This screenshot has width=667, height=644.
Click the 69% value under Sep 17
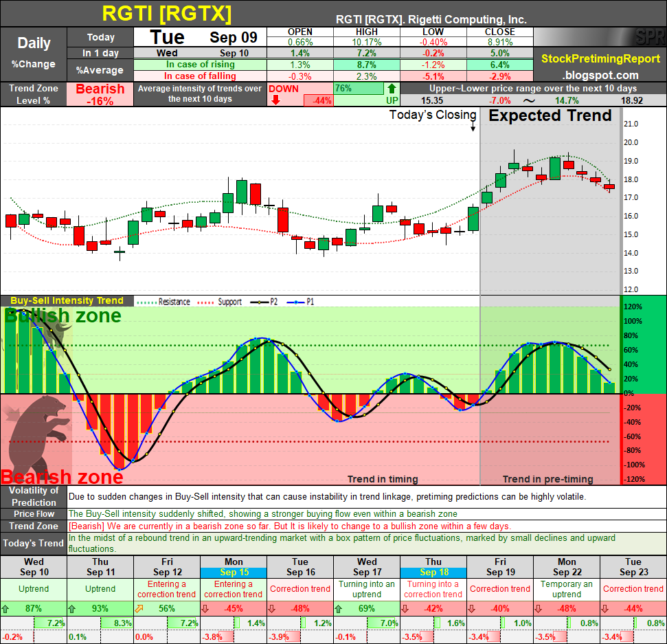pyautogui.click(x=367, y=609)
